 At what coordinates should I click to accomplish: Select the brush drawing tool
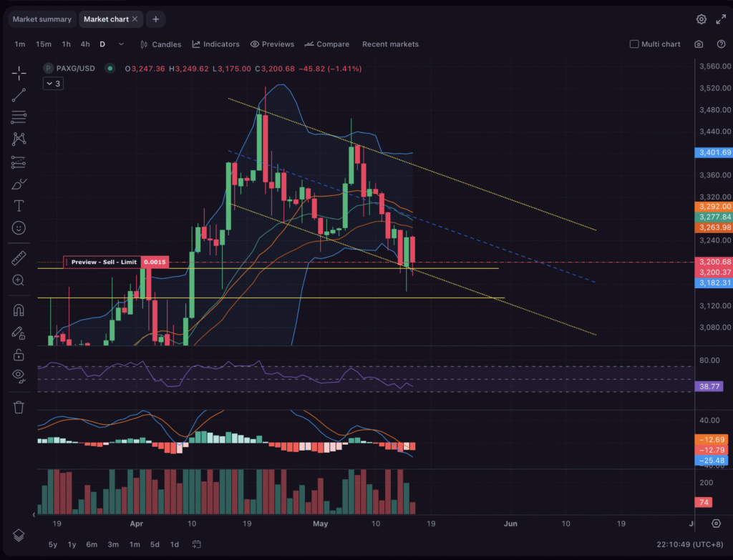point(19,184)
